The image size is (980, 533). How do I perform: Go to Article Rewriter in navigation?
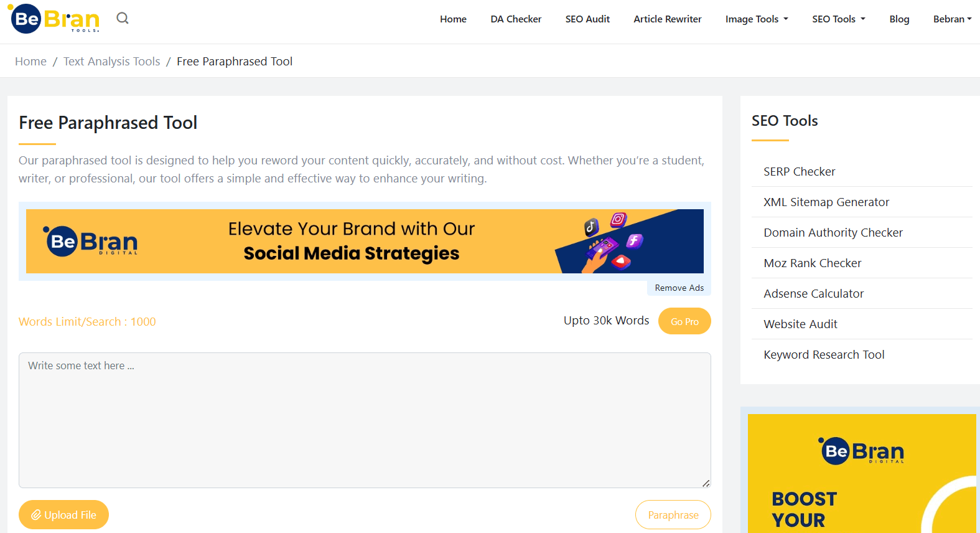tap(668, 19)
